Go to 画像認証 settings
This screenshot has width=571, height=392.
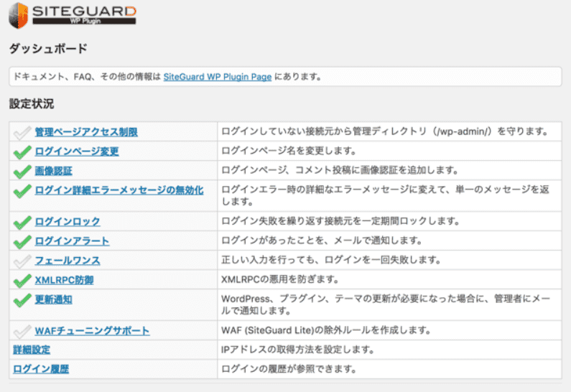(x=53, y=171)
